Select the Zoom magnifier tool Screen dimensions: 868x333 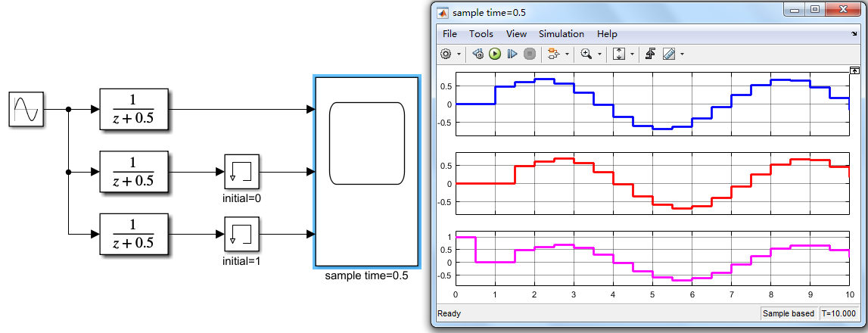pyautogui.click(x=586, y=54)
